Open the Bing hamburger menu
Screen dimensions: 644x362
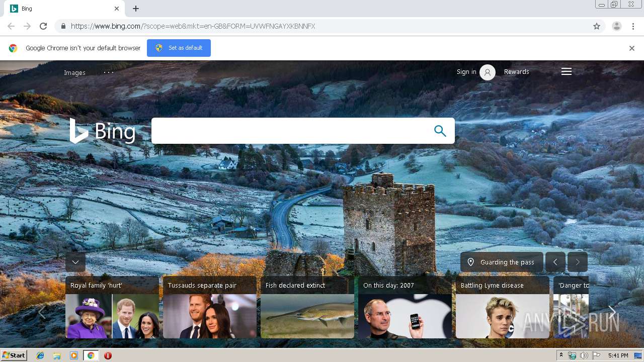coord(567,72)
